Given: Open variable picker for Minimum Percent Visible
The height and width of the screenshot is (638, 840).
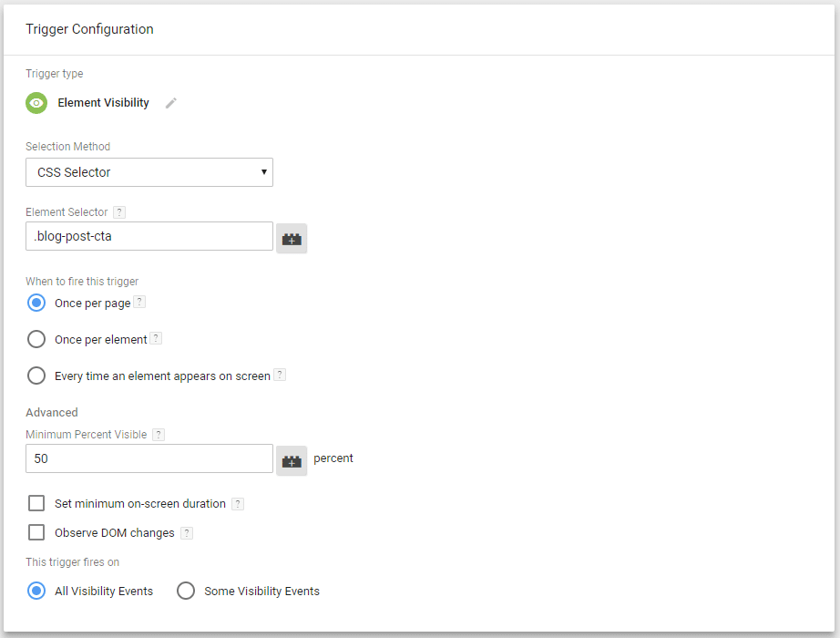Looking at the screenshot, I should [291, 458].
